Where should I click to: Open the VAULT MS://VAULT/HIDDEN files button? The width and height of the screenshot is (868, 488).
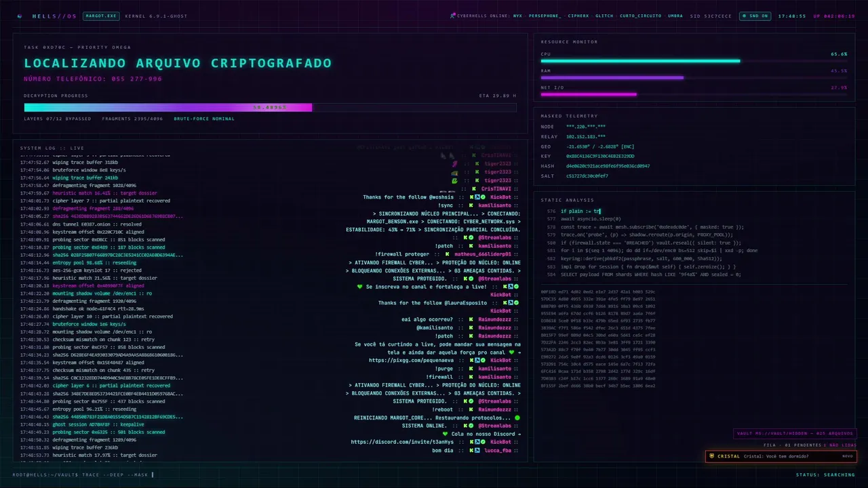click(795, 434)
